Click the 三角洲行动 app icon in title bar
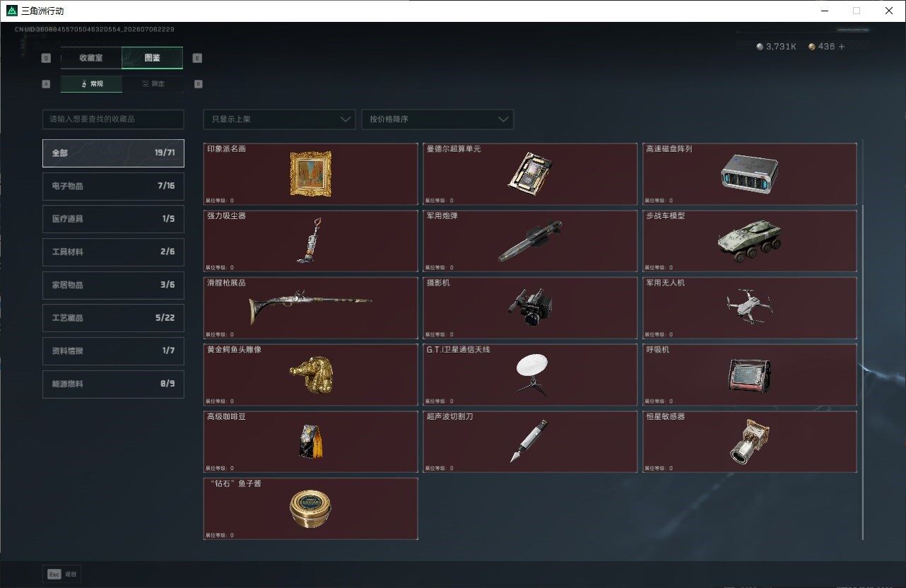The height and width of the screenshot is (588, 906). tap(11, 11)
